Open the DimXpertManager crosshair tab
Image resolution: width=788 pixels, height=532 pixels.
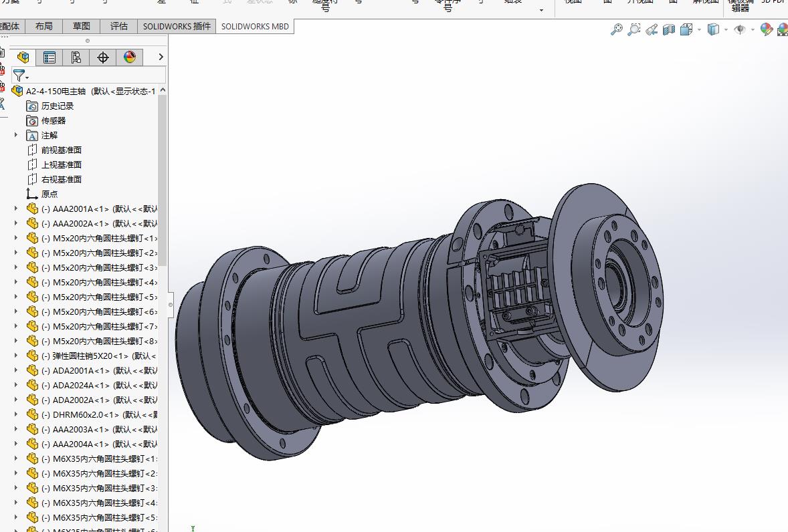click(x=102, y=57)
